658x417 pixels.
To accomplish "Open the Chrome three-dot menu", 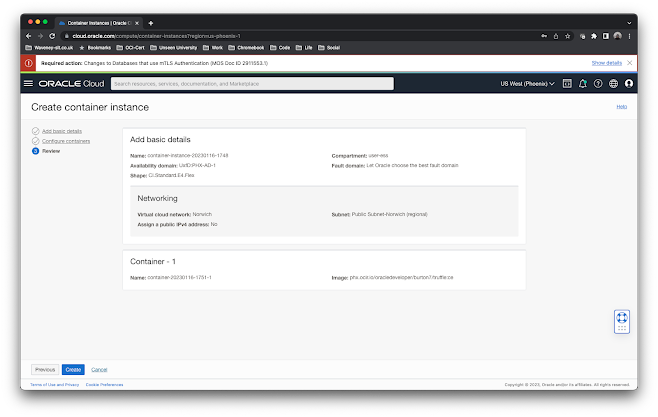I will 629,36.
